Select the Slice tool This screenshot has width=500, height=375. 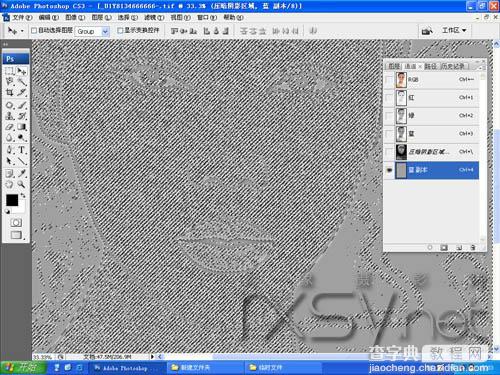pyautogui.click(x=22, y=93)
